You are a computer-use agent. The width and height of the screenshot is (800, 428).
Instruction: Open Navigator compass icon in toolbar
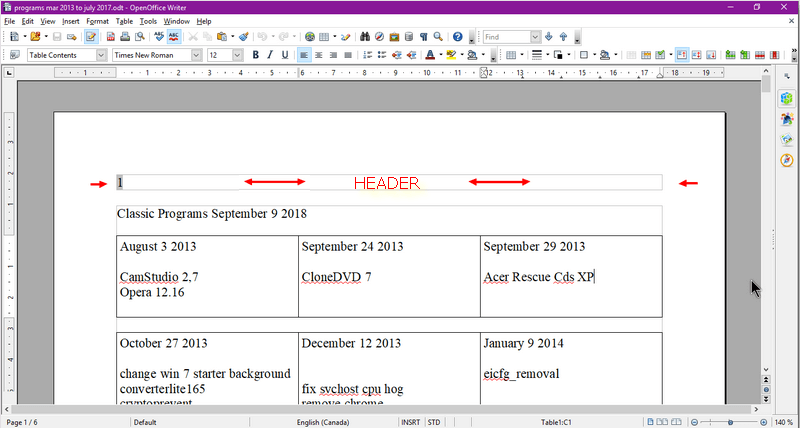point(379,37)
